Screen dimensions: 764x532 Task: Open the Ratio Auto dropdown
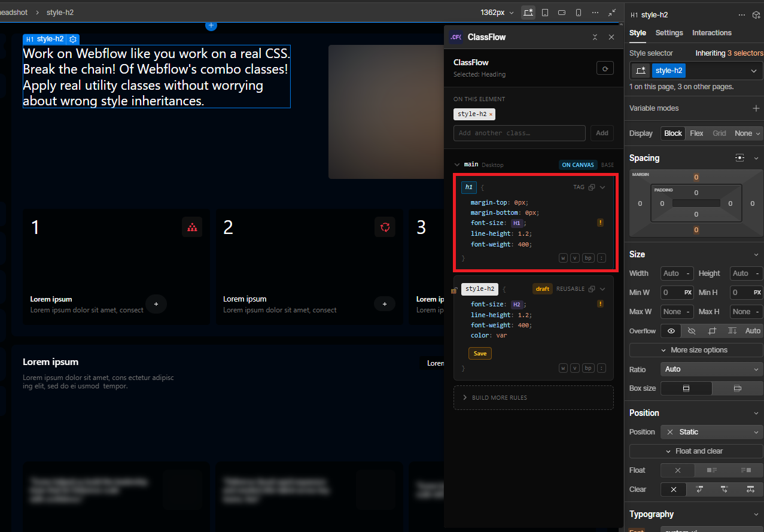click(711, 369)
